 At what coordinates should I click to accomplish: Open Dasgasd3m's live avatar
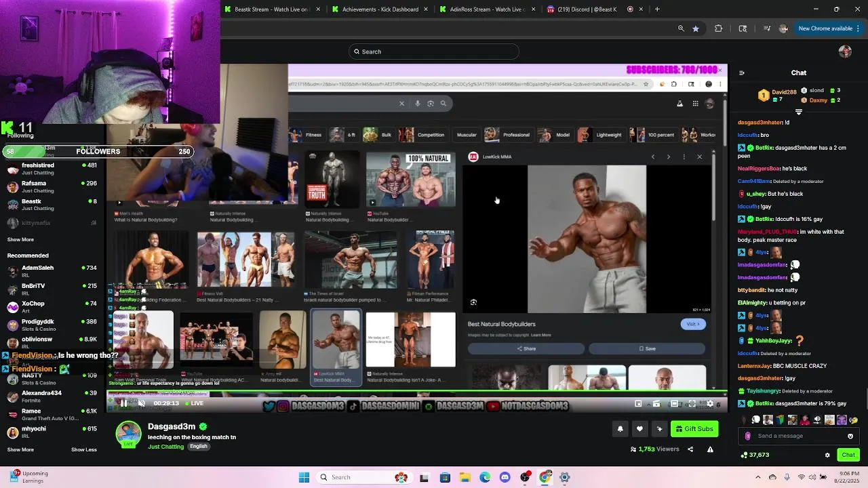(x=128, y=434)
